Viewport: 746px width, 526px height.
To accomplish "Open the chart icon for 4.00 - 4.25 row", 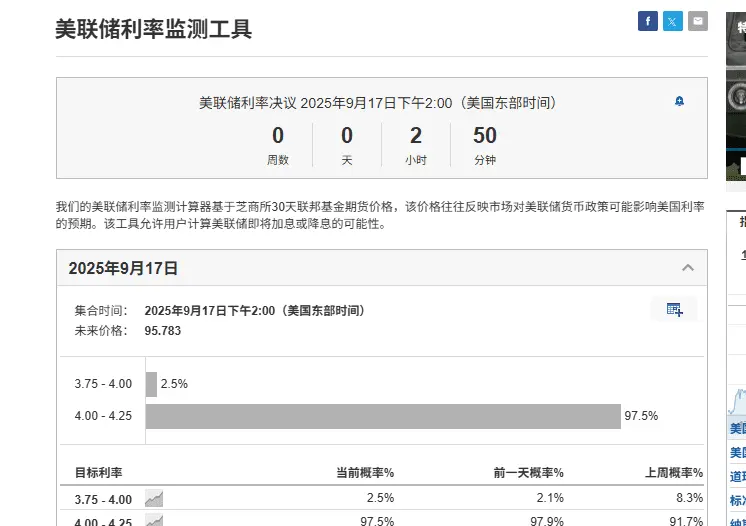I will (154, 521).
